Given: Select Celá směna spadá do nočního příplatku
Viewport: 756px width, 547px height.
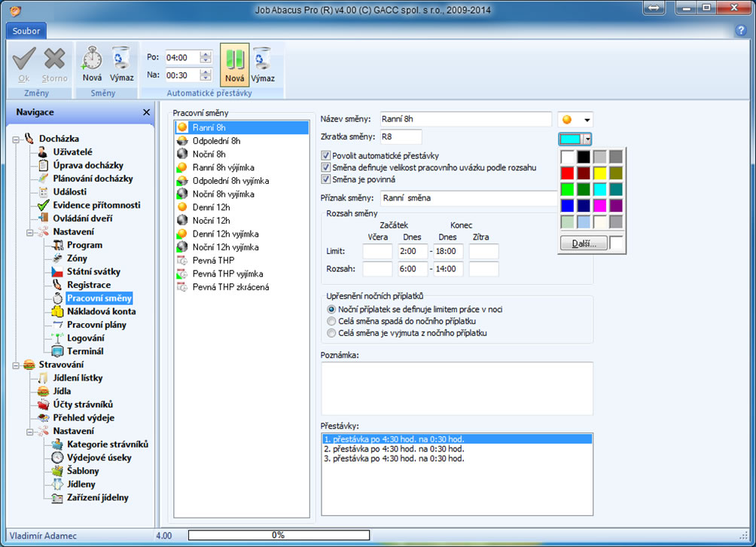Looking at the screenshot, I should [331, 321].
